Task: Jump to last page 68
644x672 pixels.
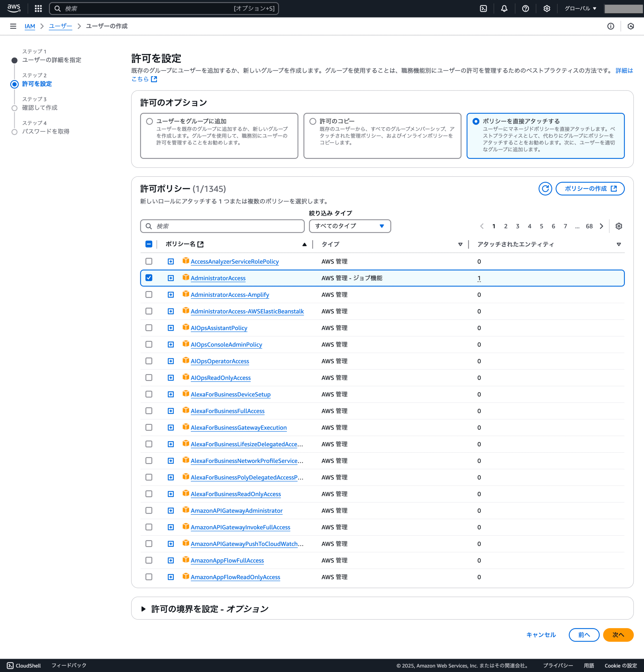Action: coord(589,226)
